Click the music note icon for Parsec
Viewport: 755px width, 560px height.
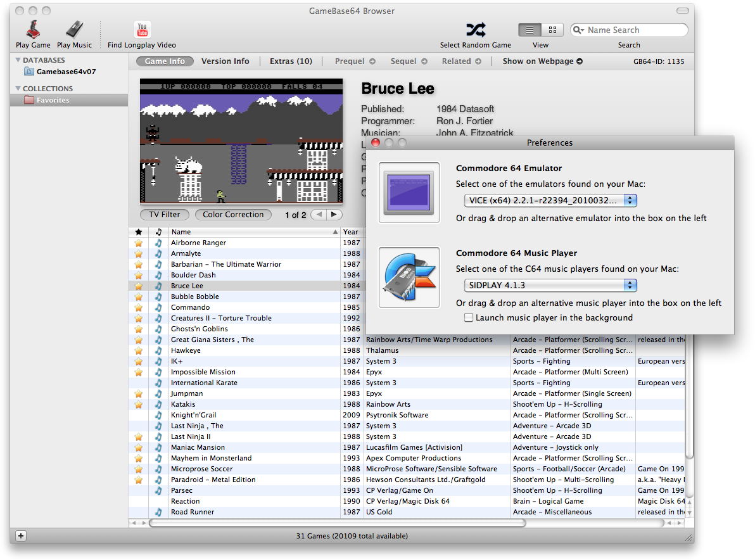[x=158, y=491]
